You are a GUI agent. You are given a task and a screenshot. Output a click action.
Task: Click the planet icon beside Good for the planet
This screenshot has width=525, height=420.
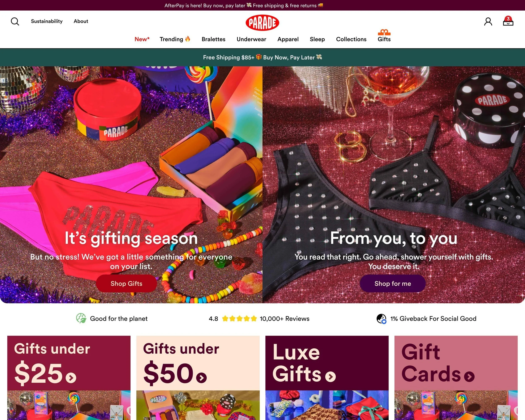point(81,318)
